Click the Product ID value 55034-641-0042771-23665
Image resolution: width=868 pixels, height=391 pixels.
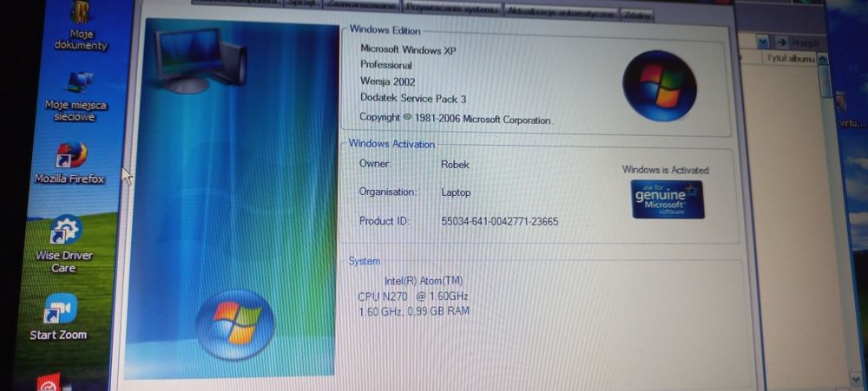coord(499,222)
